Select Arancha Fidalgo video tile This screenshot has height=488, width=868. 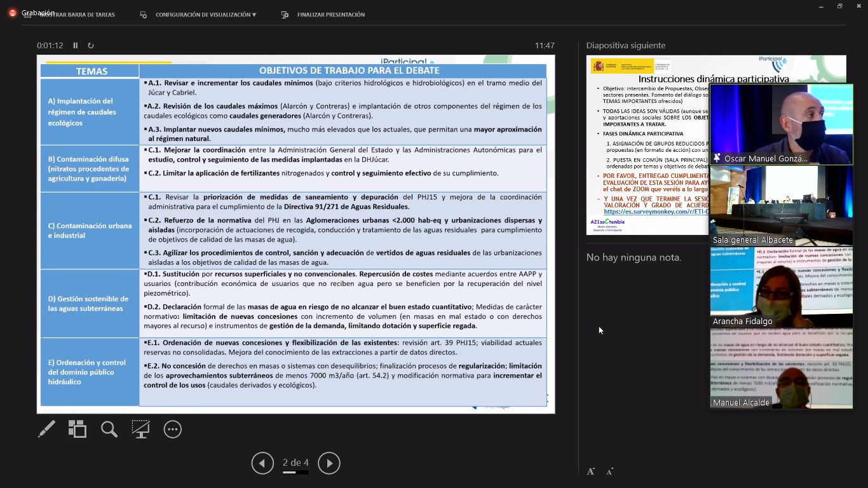click(x=781, y=287)
